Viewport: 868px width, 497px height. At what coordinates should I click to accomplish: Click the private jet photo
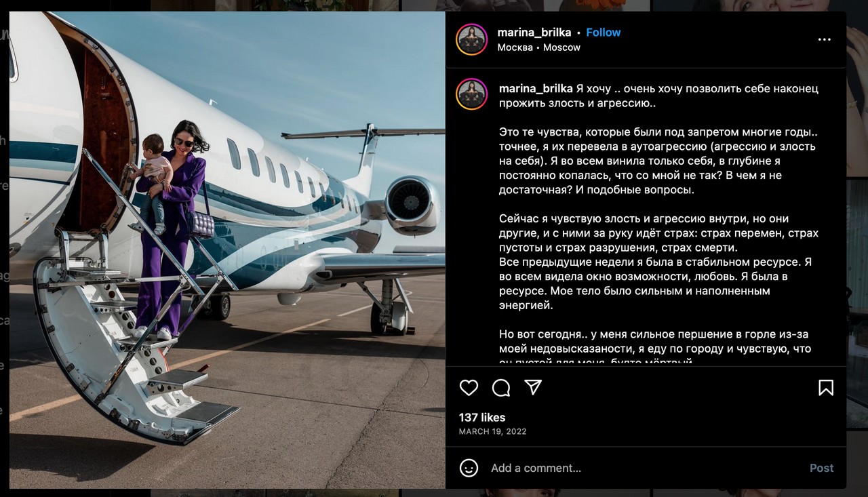[x=227, y=250]
